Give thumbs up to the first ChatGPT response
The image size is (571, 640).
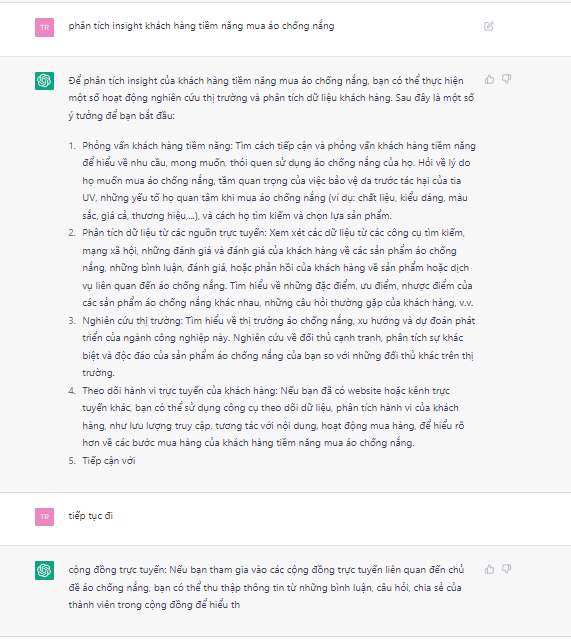(489, 79)
